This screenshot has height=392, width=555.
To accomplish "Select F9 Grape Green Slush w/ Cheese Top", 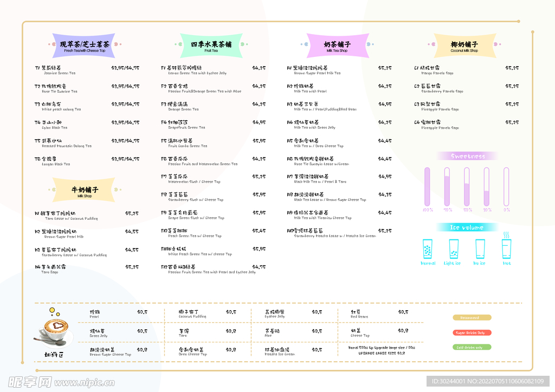I will coord(213,215).
